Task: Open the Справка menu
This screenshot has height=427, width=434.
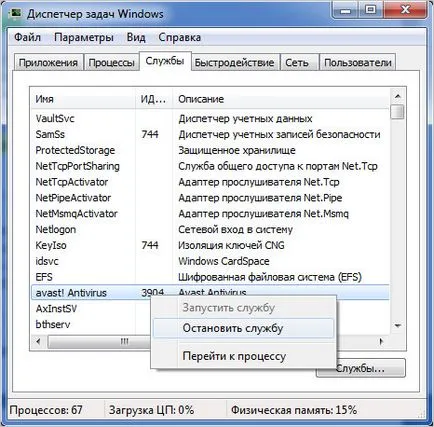Action: point(180,37)
